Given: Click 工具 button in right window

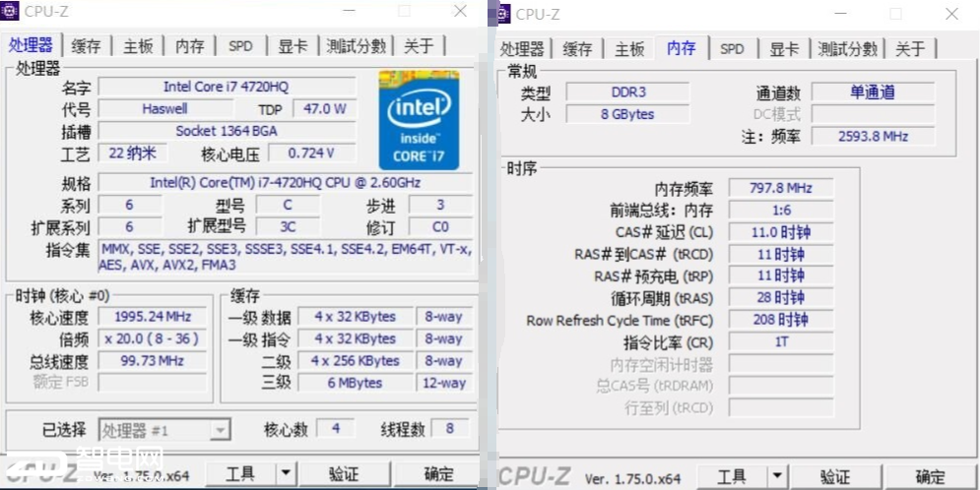Looking at the screenshot, I should click(732, 477).
